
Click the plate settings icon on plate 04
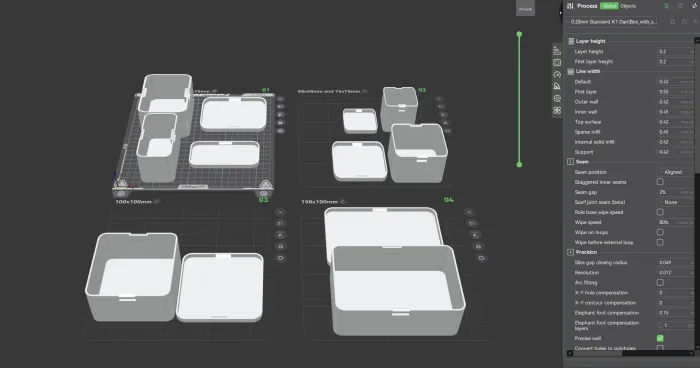[x=481, y=258]
